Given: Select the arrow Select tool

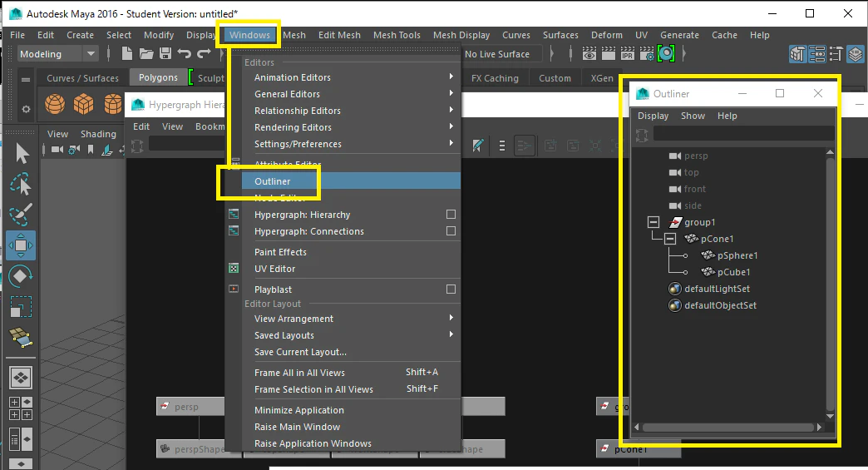Looking at the screenshot, I should pos(21,153).
